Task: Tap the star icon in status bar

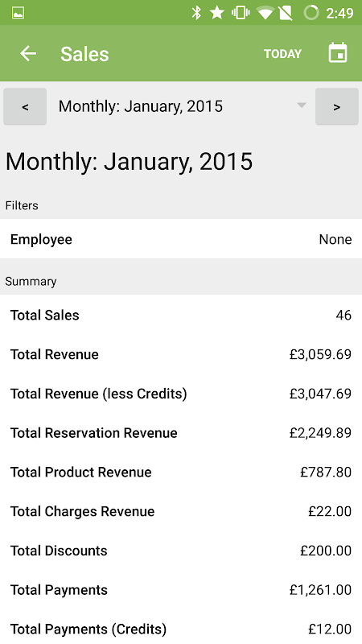Action: click(x=216, y=13)
